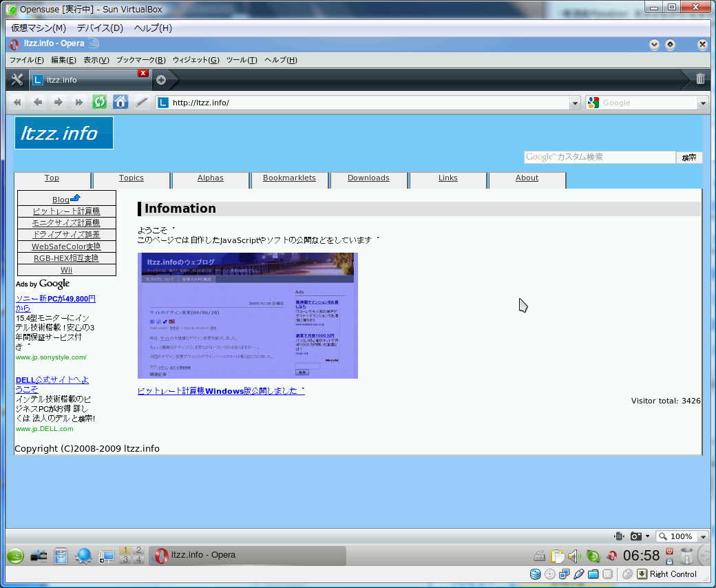Screen dimensions: 716x588
Task: Click the Rewind navigation button
Action: coord(17,103)
